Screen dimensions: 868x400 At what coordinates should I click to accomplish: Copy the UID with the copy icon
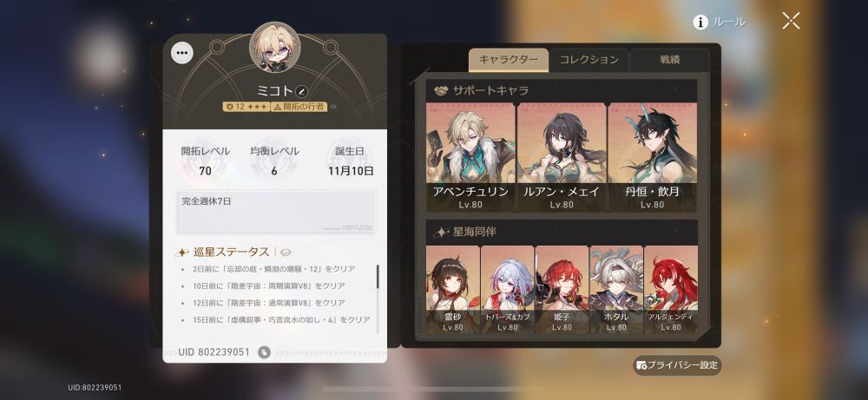coord(264,352)
